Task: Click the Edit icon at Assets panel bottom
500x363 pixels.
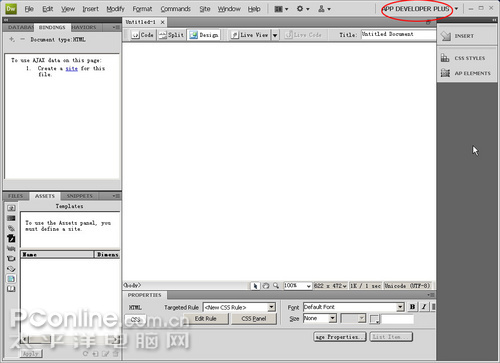Action: (106, 354)
